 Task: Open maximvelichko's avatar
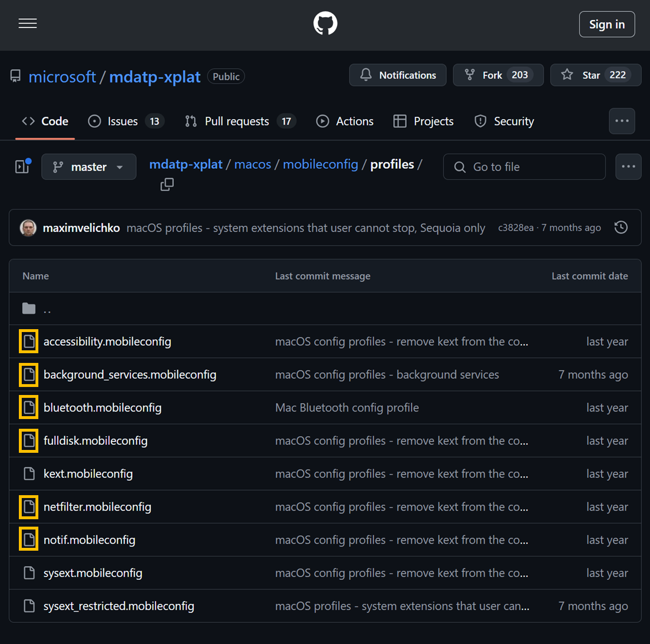(28, 228)
